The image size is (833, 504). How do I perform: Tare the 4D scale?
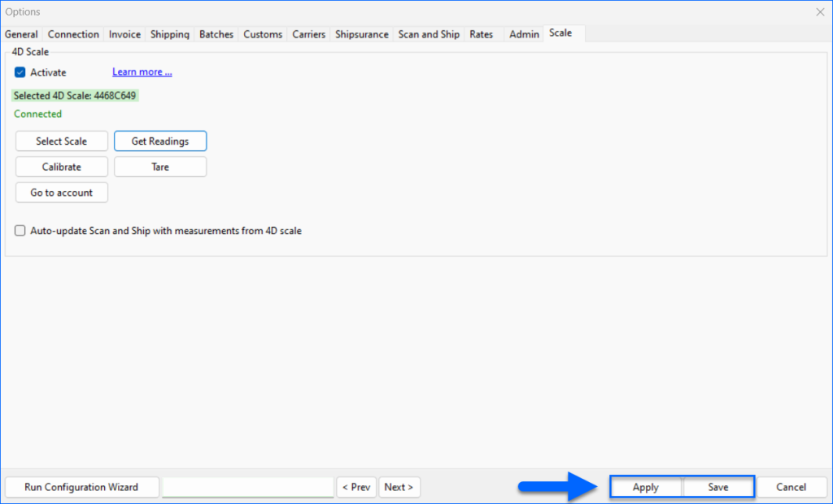(x=160, y=167)
